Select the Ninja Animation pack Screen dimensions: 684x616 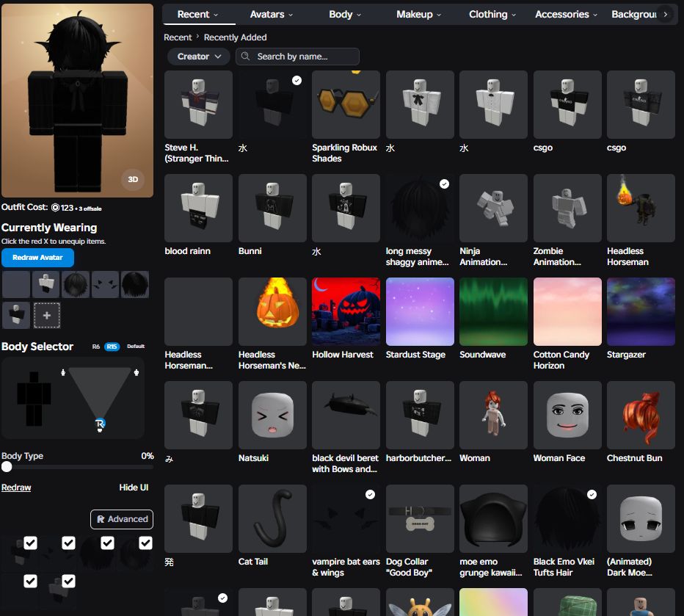[x=493, y=208]
